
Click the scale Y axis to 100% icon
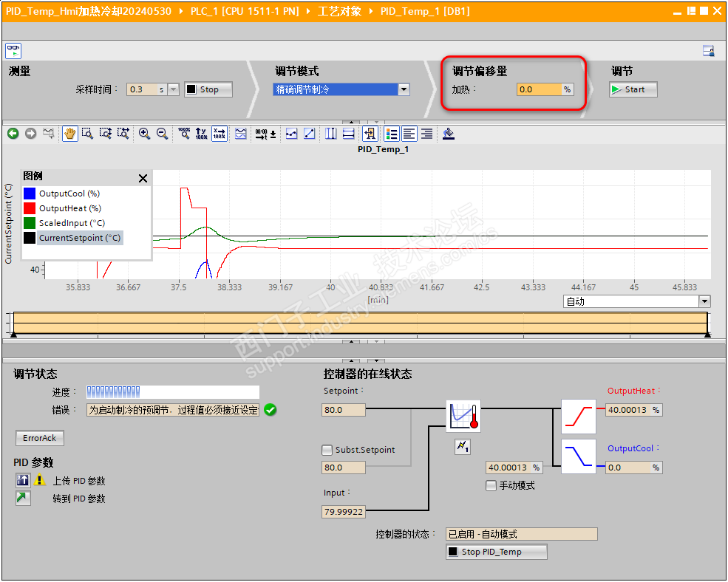pyautogui.click(x=201, y=134)
